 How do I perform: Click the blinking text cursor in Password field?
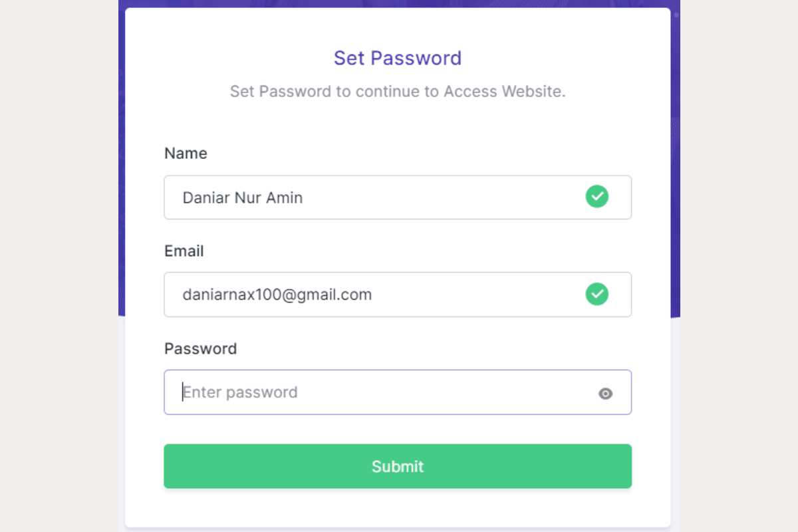tap(183, 392)
